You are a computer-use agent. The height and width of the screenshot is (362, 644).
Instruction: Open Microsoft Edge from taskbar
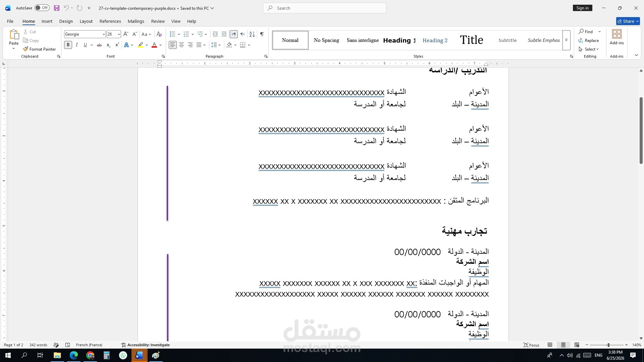click(x=74, y=355)
